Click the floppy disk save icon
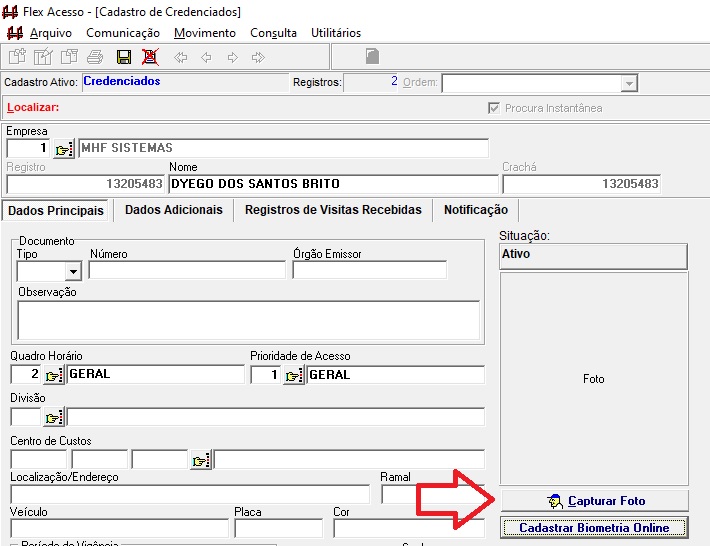The image size is (710, 546). pos(124,57)
